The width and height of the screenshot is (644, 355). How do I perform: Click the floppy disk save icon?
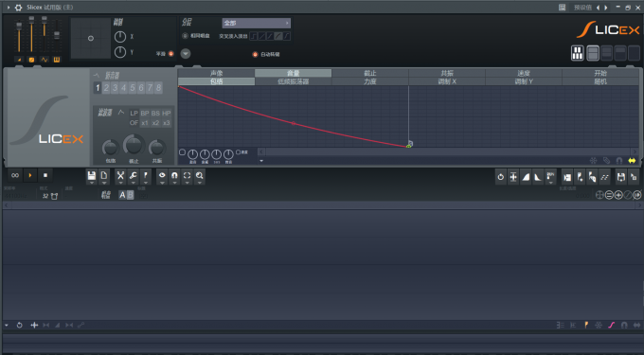92,176
